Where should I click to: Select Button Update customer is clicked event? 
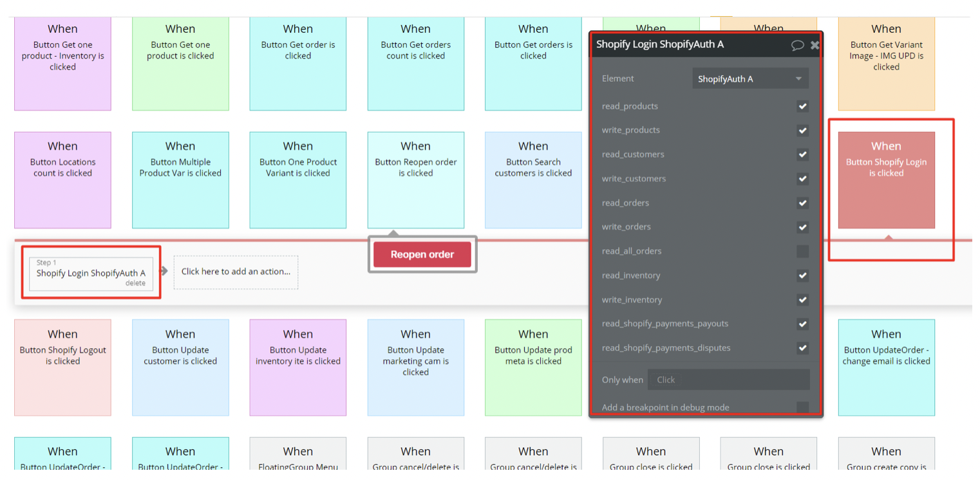(x=180, y=367)
